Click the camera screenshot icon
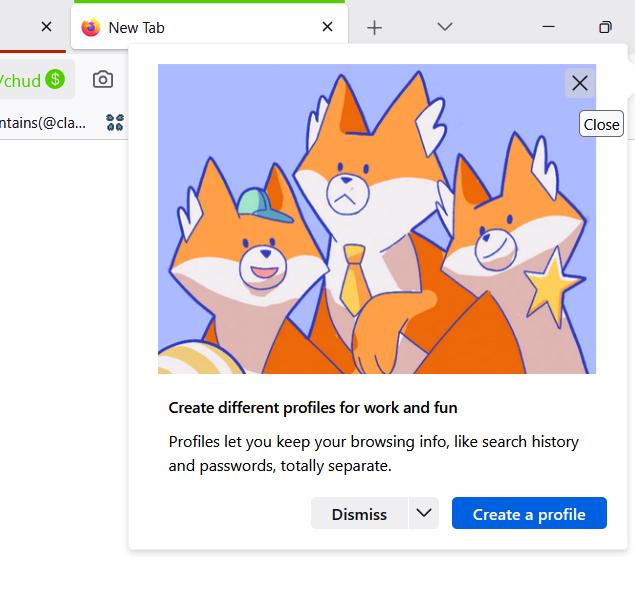The image size is (635, 600). coord(103,79)
